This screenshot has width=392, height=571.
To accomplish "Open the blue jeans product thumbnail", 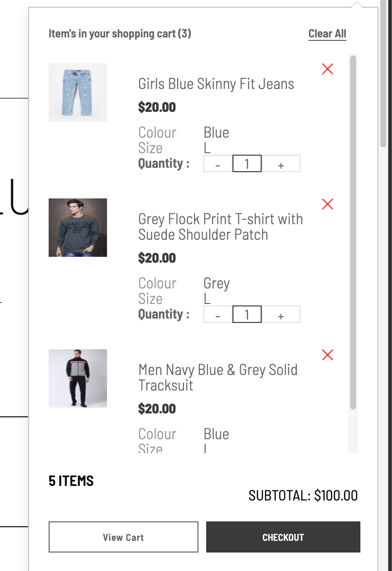I will coord(78,92).
